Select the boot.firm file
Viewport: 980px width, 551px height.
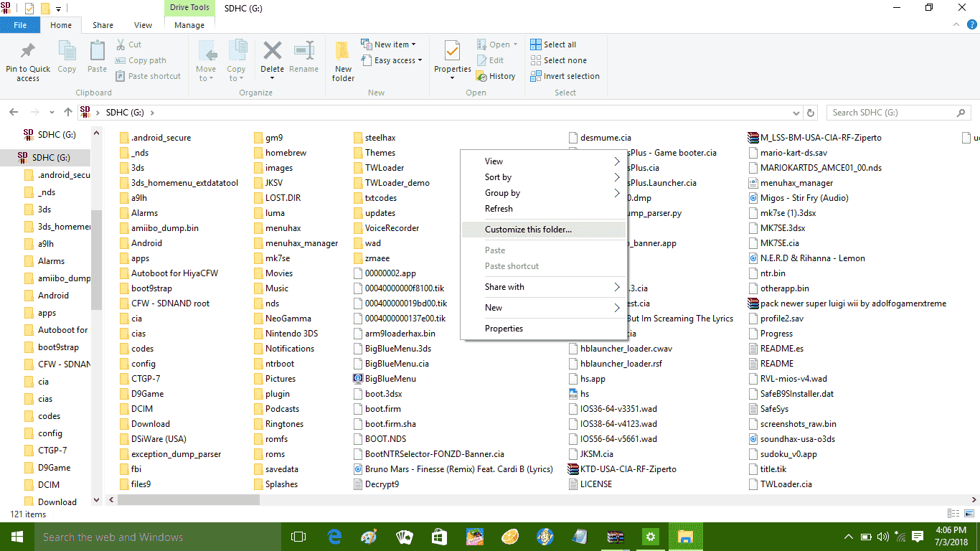click(x=377, y=409)
